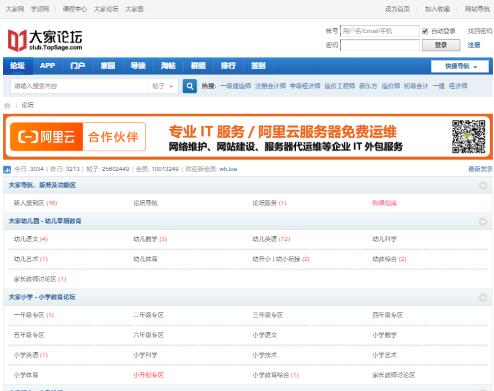
Task: Click the hot search term 初级会计
Action: (x=416, y=86)
